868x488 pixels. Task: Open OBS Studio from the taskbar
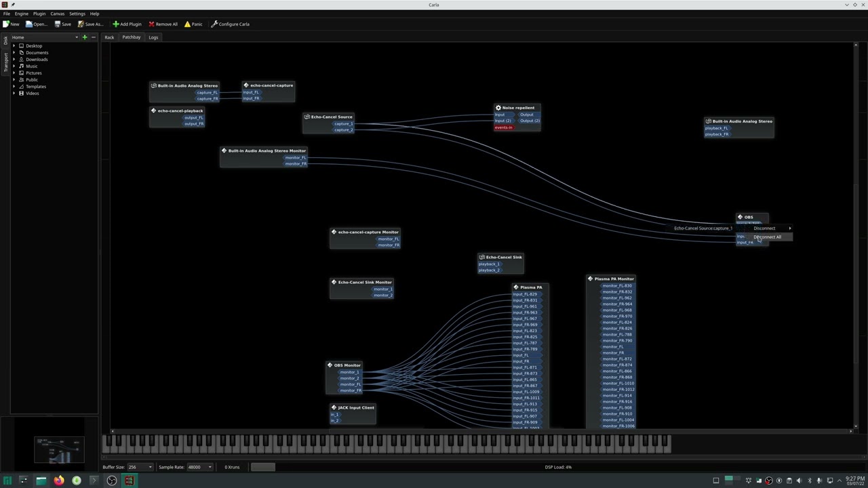click(111, 481)
